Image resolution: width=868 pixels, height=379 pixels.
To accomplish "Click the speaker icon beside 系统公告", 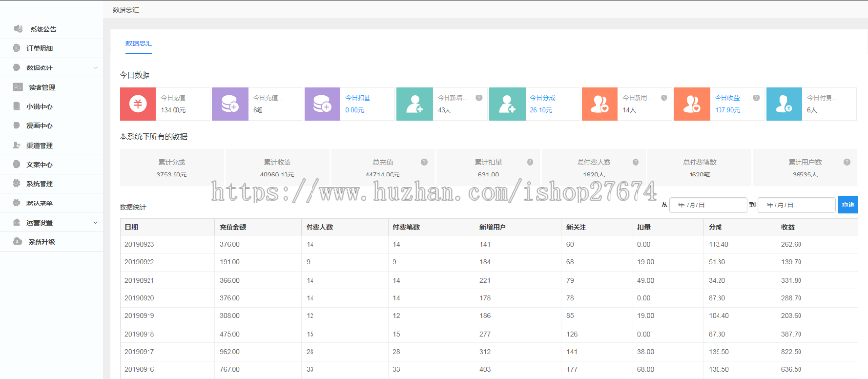I will click(18, 28).
